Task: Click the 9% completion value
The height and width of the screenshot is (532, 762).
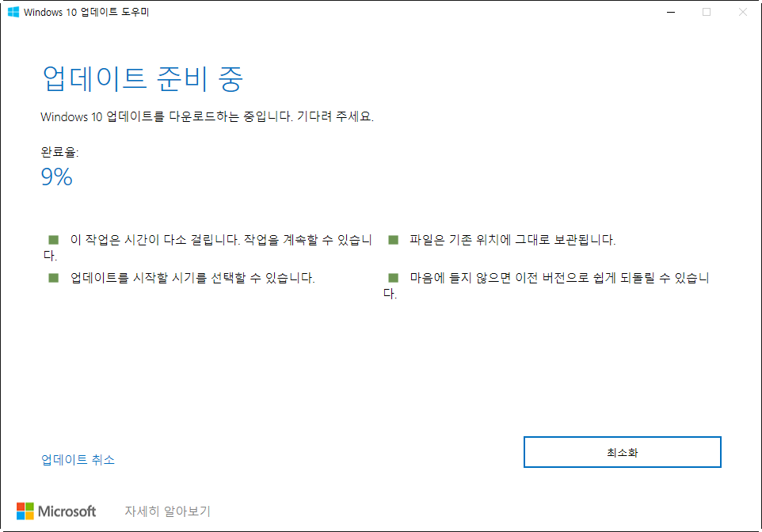Action: pyautogui.click(x=56, y=177)
